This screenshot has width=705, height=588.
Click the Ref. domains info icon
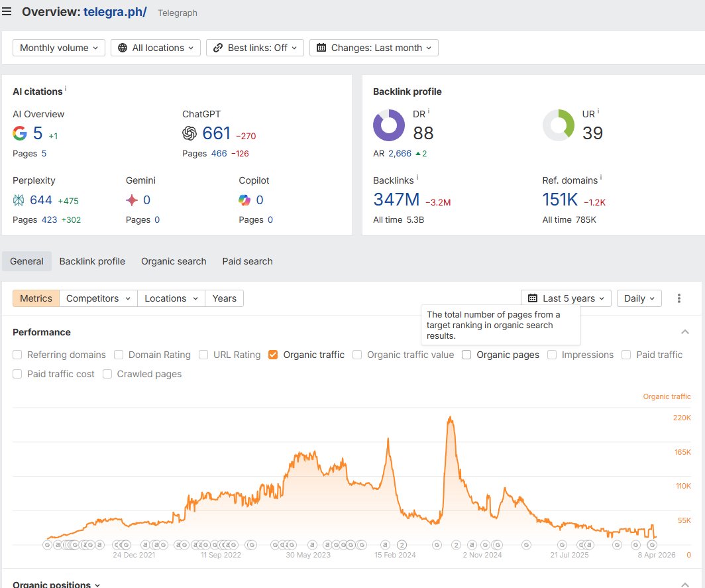(601, 177)
